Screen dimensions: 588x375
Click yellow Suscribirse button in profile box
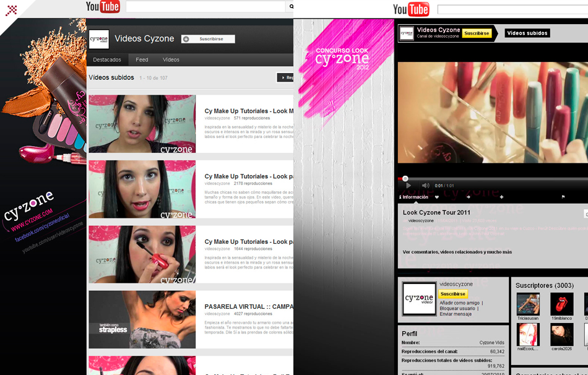[453, 294]
